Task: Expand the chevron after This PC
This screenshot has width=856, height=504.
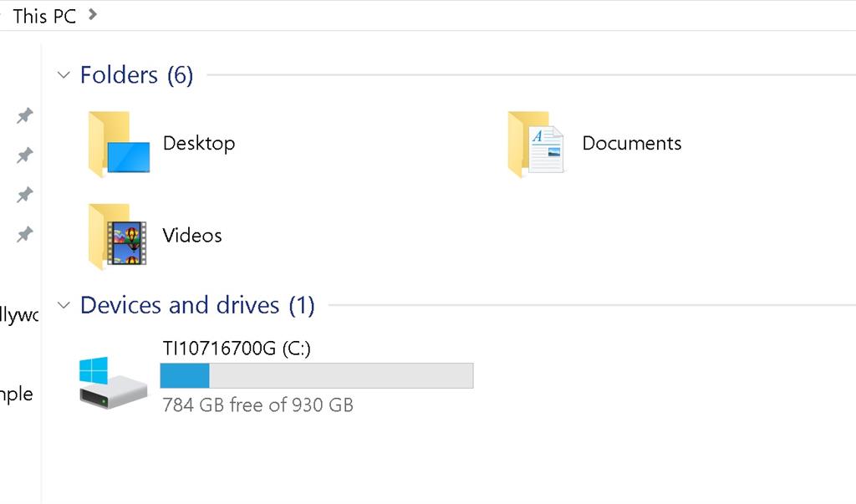Action: click(x=92, y=14)
